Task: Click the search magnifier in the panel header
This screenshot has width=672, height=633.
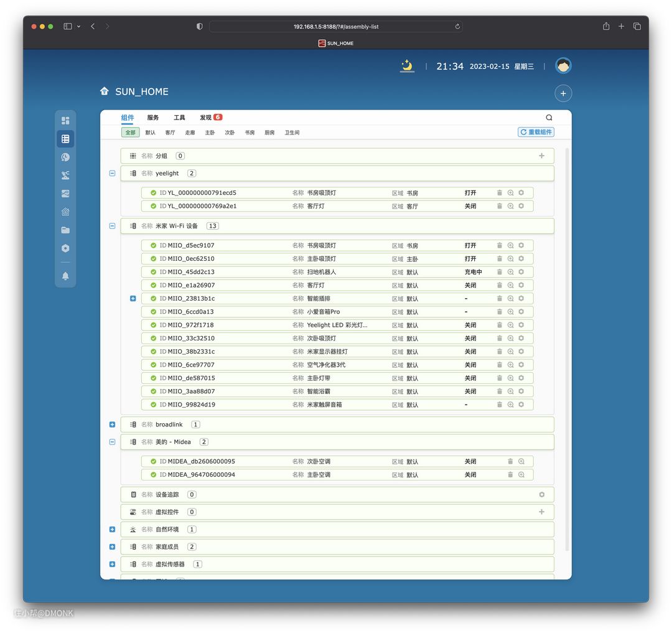Action: click(549, 118)
